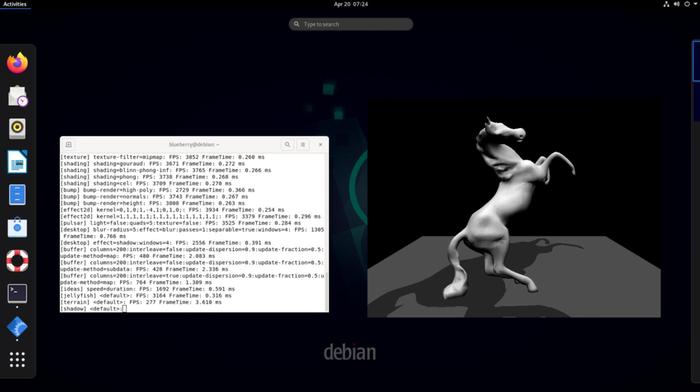Click the Type to search field
The height and width of the screenshot is (392, 700).
tap(351, 24)
